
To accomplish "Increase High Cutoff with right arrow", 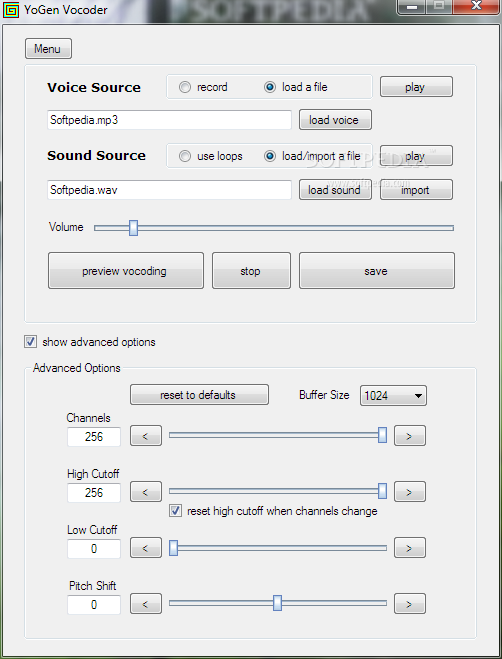I will click(410, 492).
